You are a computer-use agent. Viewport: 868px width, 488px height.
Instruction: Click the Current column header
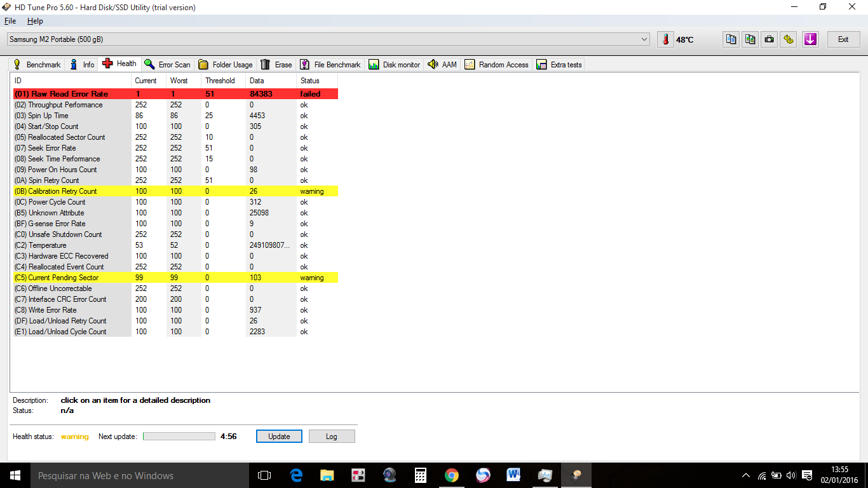[x=149, y=81]
